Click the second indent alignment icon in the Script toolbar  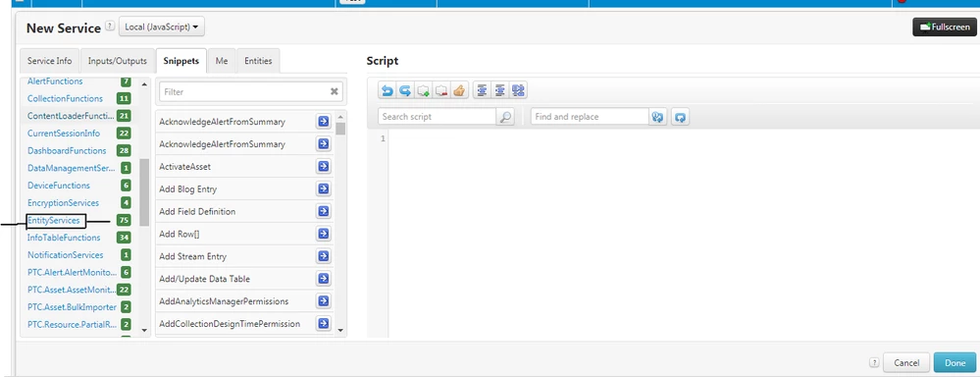[x=500, y=90]
